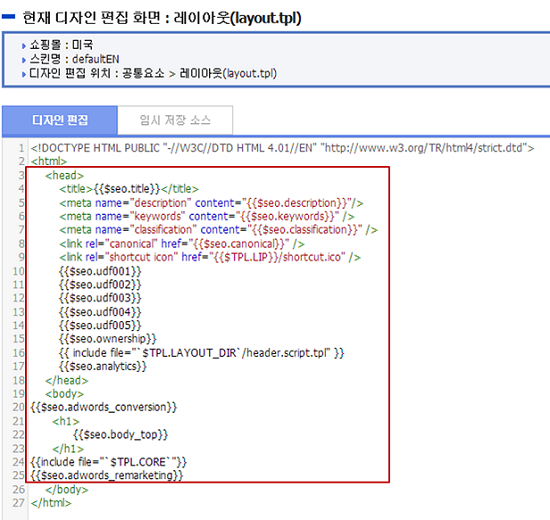Viewport: 550px width, 520px height.
Task: Click the canonical link rel line
Action: coord(182,244)
